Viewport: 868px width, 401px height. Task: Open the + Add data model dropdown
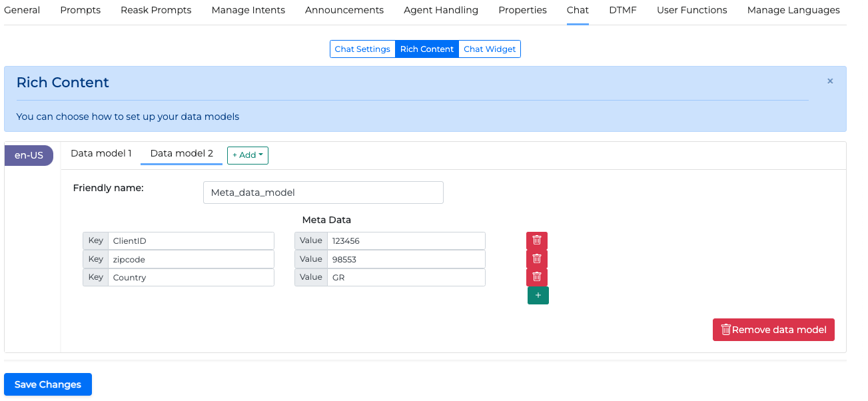(x=247, y=155)
